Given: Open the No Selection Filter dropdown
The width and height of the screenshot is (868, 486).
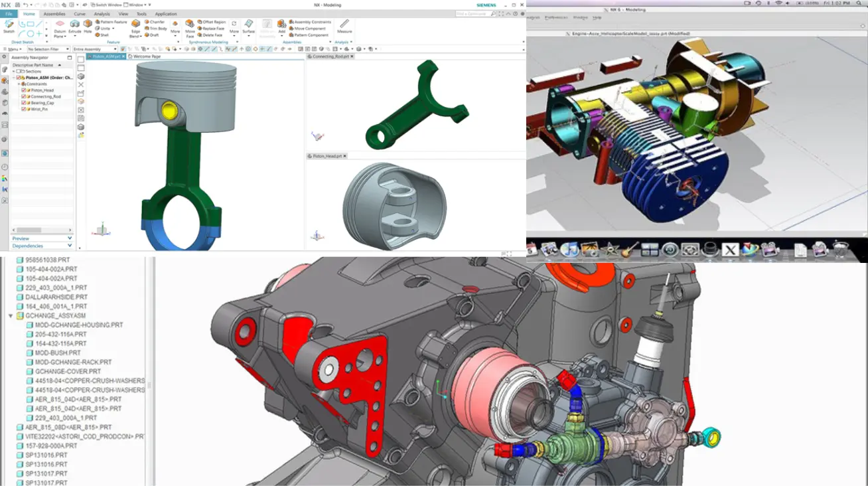Looking at the screenshot, I should (x=48, y=49).
